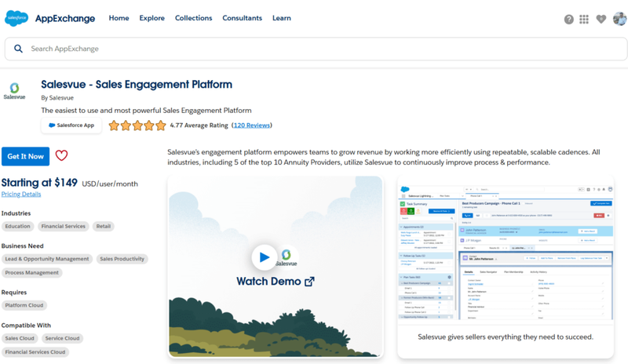628x364 pixels.
Task: Click the five-star rating icons
Action: click(137, 126)
